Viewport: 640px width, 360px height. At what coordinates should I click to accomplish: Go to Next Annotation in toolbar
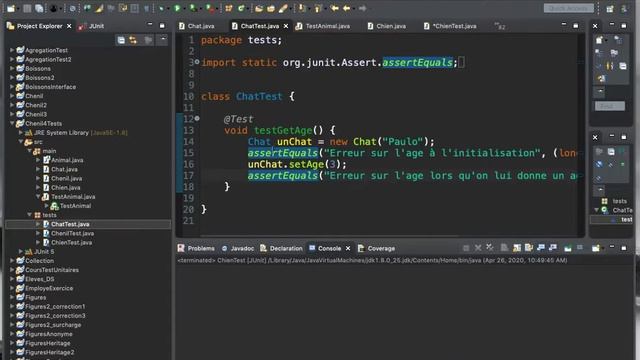coord(302,8)
